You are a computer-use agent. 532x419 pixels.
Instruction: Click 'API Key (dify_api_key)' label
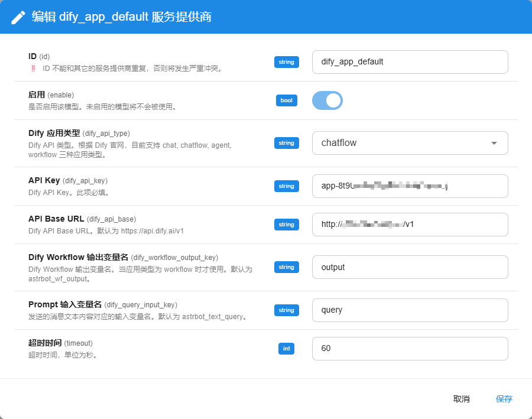coord(68,180)
